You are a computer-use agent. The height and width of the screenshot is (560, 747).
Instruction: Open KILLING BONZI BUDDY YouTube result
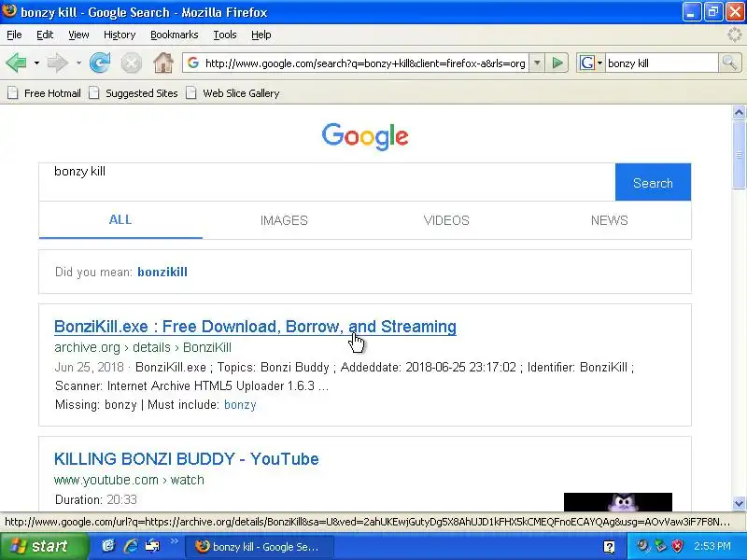click(186, 459)
